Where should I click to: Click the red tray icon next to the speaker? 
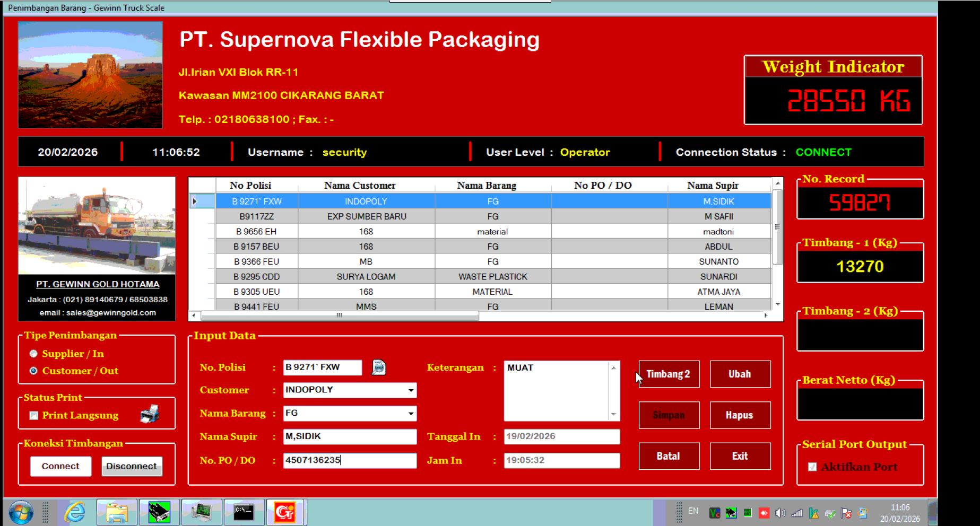point(764,513)
